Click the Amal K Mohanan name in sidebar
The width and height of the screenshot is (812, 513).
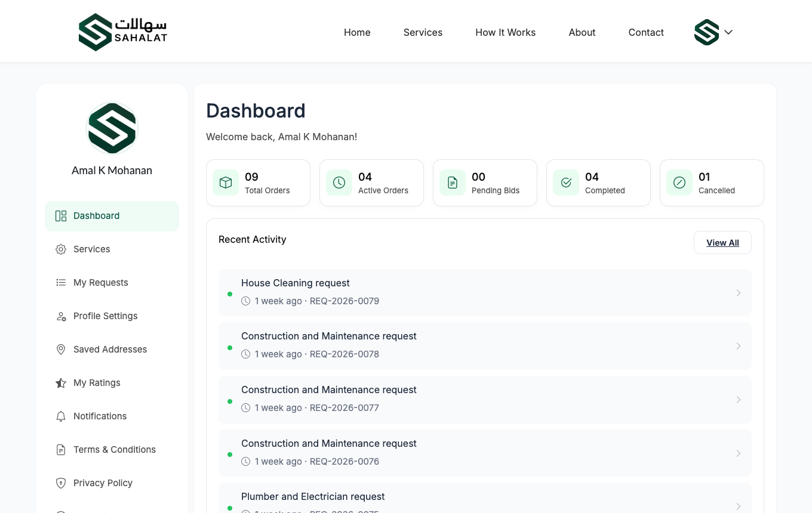tap(112, 171)
